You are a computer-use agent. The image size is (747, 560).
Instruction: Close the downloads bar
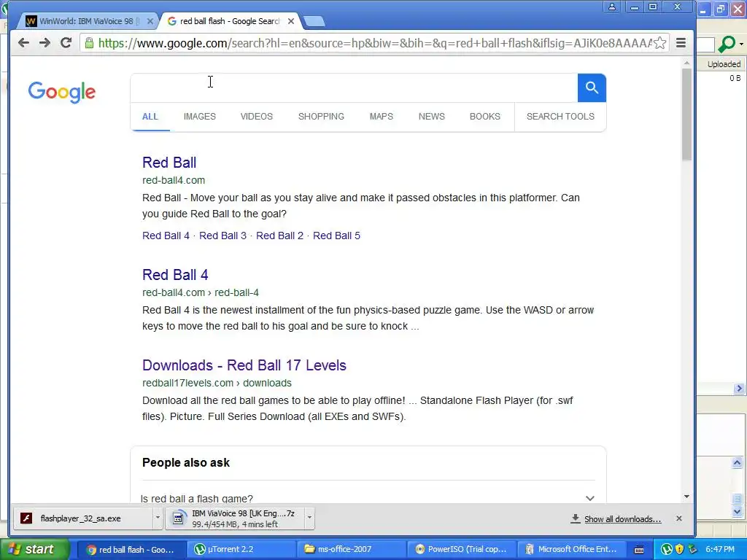point(679,518)
